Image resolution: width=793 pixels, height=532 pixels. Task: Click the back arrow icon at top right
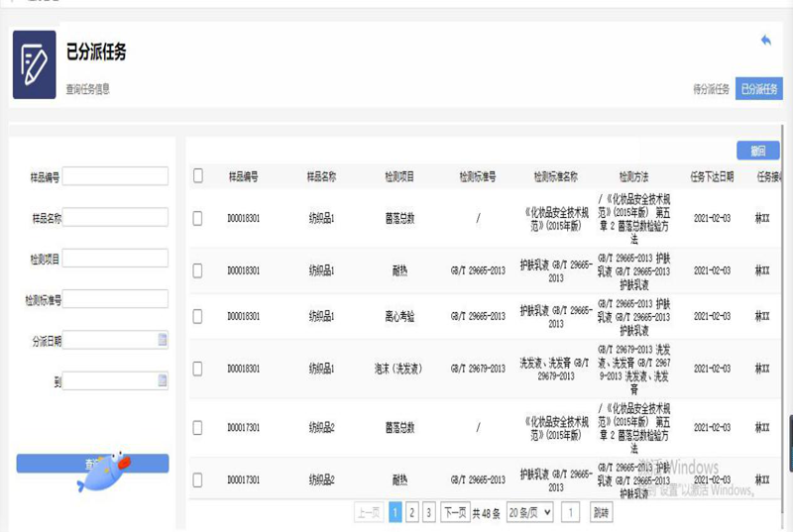point(765,40)
